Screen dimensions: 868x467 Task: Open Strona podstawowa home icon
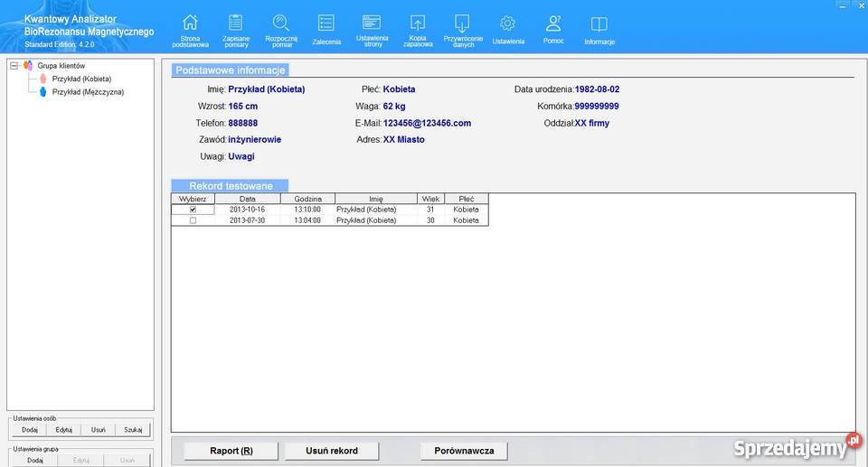[x=190, y=23]
